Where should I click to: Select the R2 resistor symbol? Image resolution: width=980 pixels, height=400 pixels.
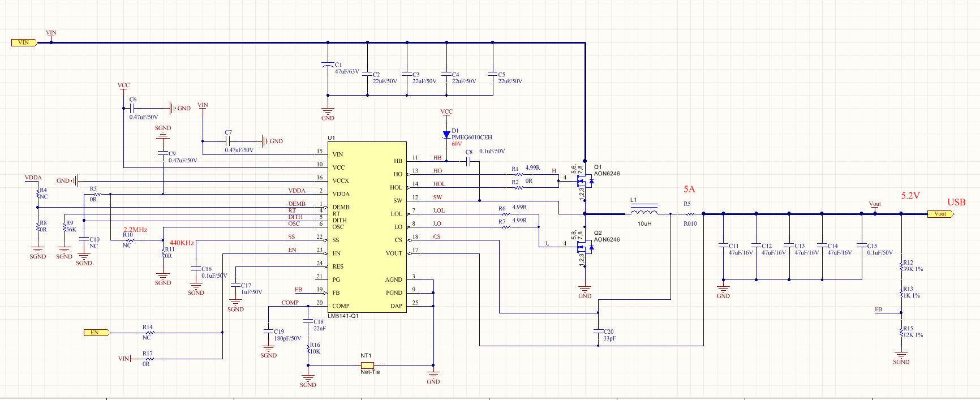click(518, 188)
